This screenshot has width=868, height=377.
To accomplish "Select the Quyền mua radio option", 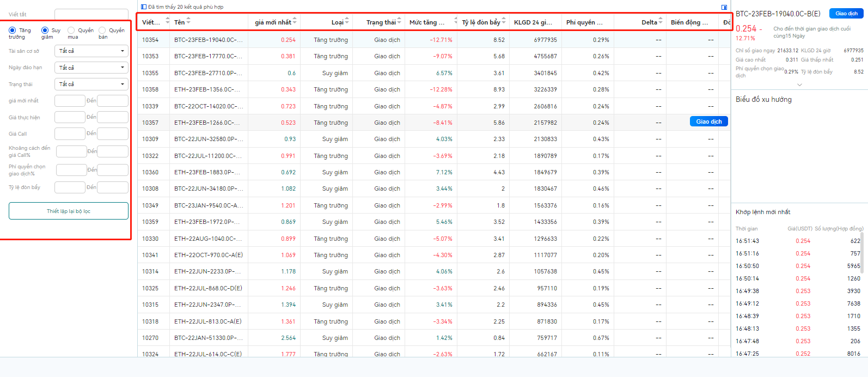I will pos(71,31).
